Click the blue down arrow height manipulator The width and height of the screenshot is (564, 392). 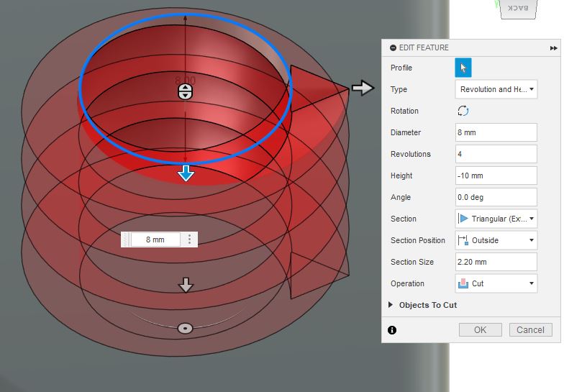pyautogui.click(x=186, y=173)
